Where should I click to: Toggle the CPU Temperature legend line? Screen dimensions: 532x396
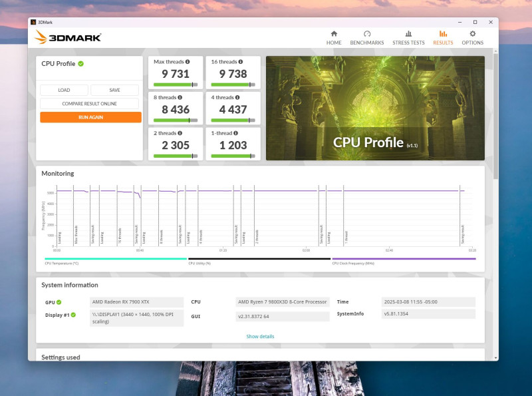116,259
